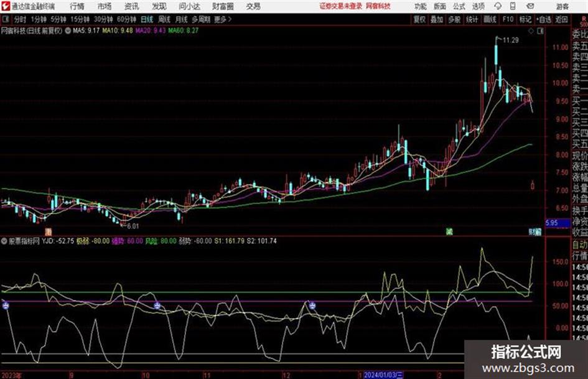This screenshot has width=588, height=379.
Task: Click the MA5: 9.17 indicator value
Action: 86,30
